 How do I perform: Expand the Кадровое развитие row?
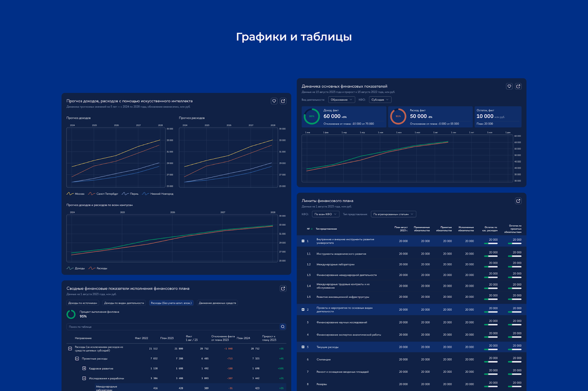pyautogui.click(x=84, y=368)
